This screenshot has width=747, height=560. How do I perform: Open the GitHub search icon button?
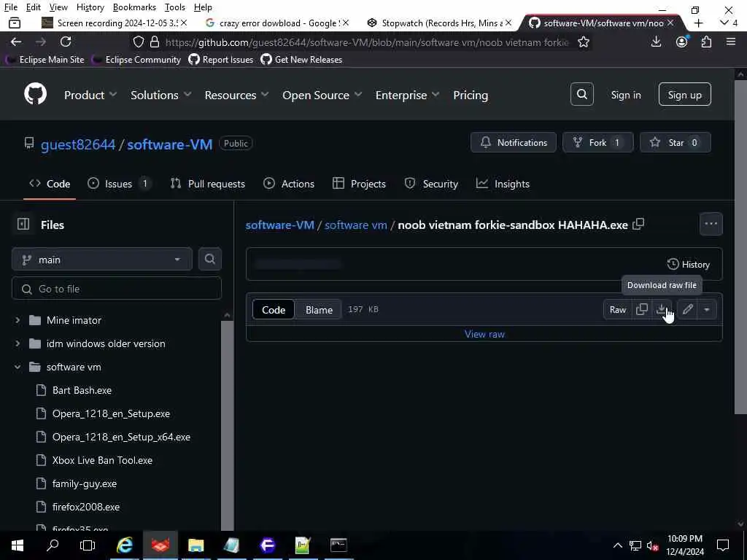click(x=581, y=94)
